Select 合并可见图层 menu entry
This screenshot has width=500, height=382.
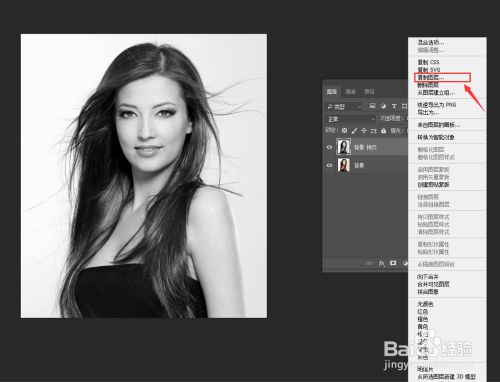coord(433,284)
